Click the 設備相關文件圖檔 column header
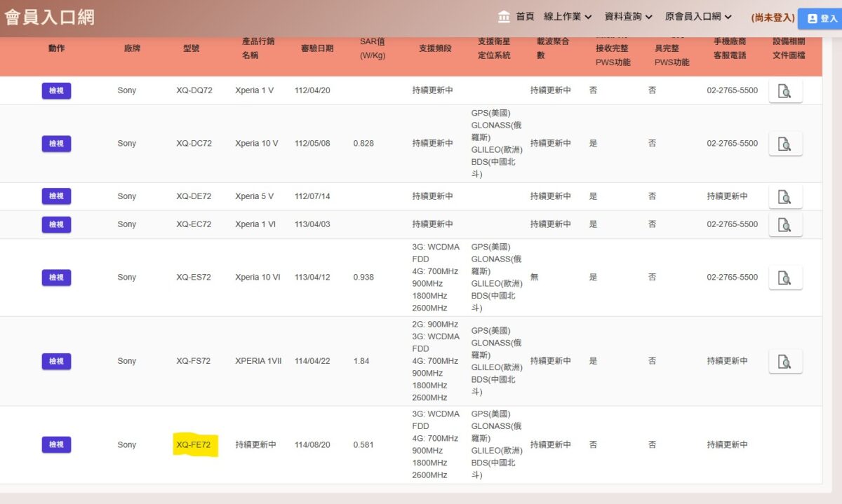Screen dimensions: 842x504 pyautogui.click(x=789, y=48)
